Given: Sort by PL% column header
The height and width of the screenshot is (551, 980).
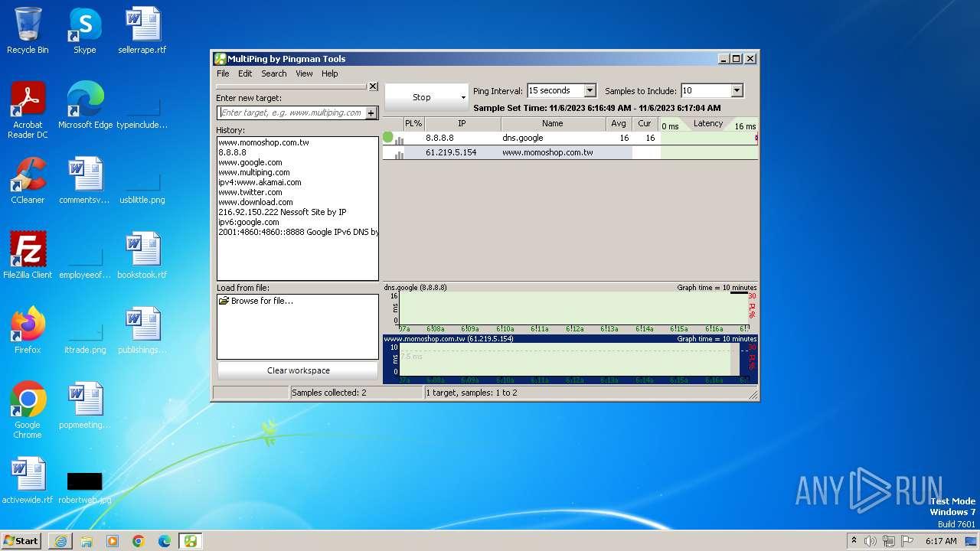Looking at the screenshot, I should 413,123.
